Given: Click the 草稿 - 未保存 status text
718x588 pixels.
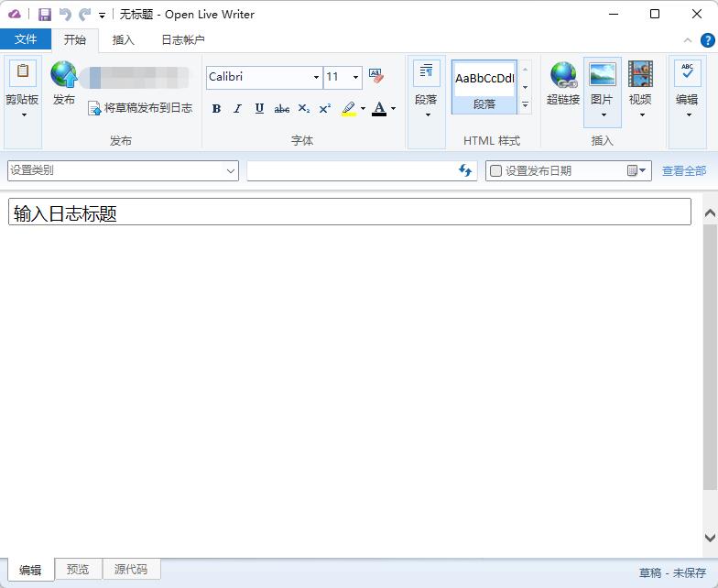Looking at the screenshot, I should pyautogui.click(x=672, y=573).
